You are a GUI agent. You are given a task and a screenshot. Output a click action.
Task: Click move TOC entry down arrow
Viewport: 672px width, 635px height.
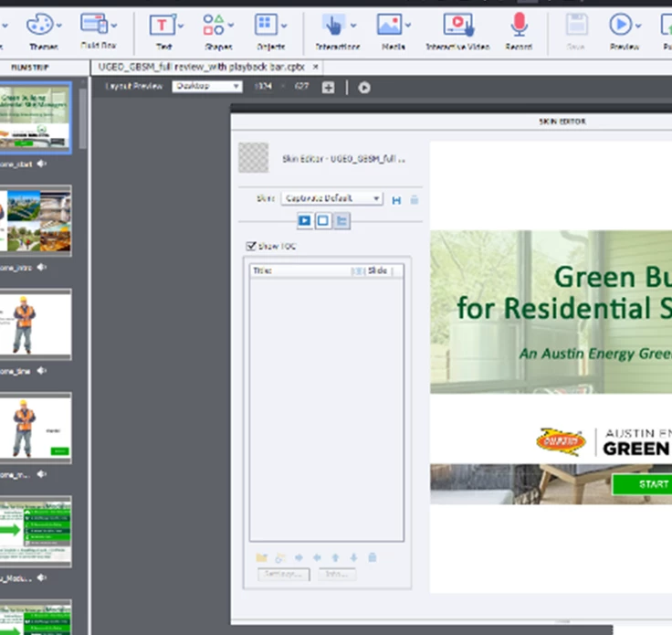pos(353,557)
